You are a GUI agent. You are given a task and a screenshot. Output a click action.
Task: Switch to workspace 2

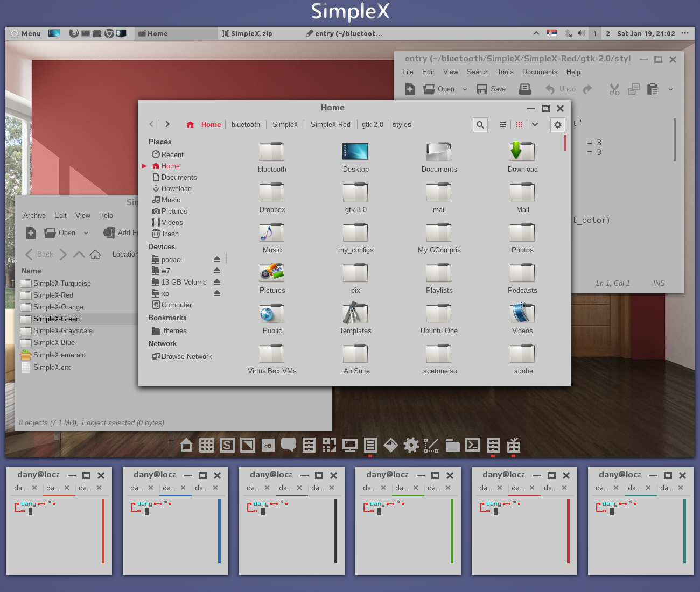608,33
